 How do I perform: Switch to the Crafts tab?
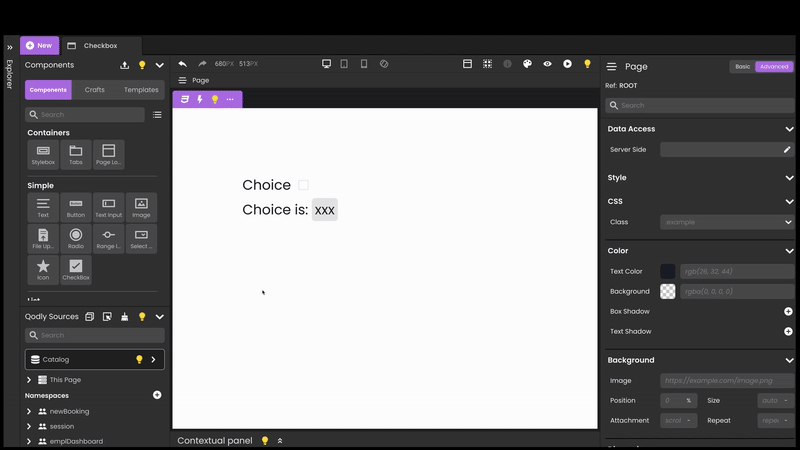click(x=95, y=90)
